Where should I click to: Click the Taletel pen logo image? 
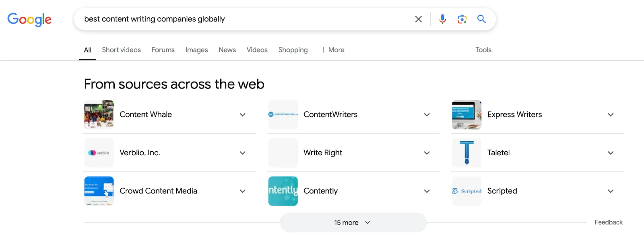pos(467,153)
